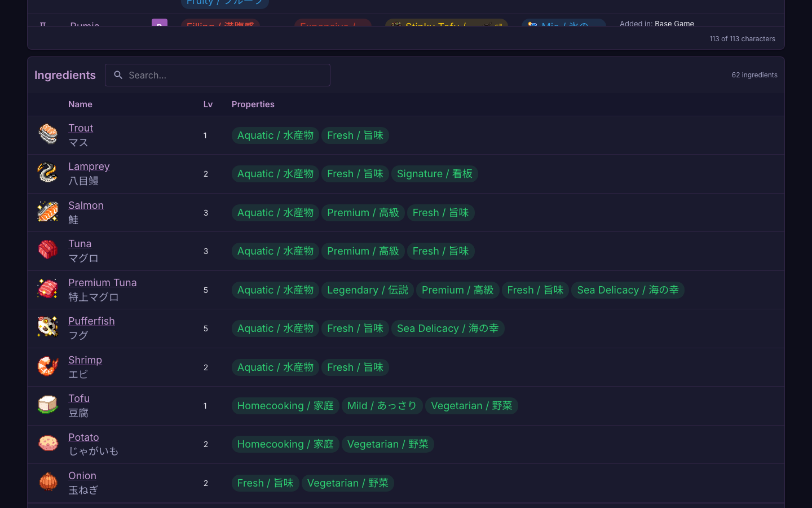Click the Lamprey eel icon
This screenshot has width=812, height=508.
click(48, 173)
